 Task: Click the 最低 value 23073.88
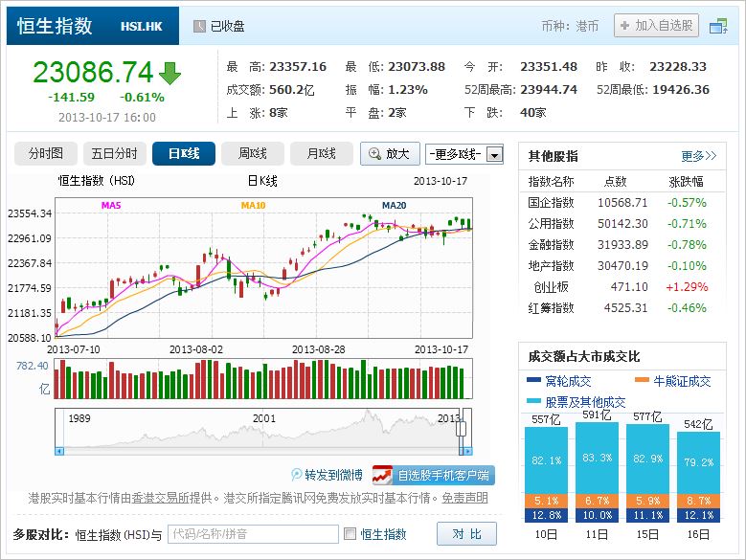(x=417, y=67)
